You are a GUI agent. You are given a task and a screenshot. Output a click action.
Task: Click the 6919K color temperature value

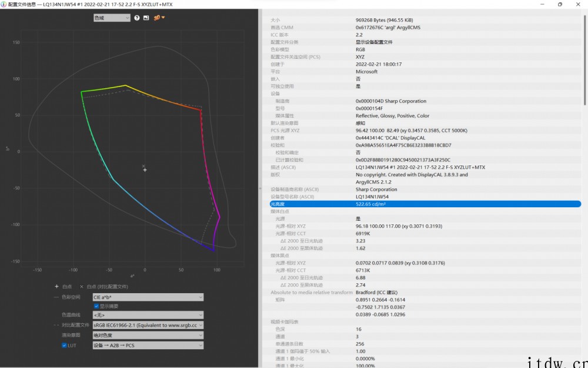tap(363, 234)
